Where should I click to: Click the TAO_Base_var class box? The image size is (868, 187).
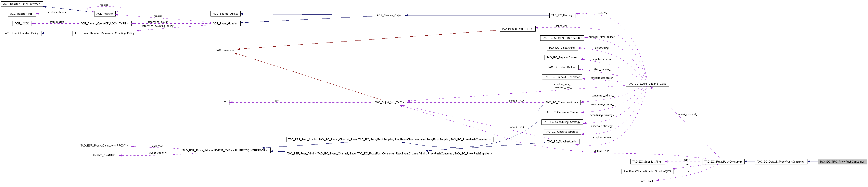225,50
